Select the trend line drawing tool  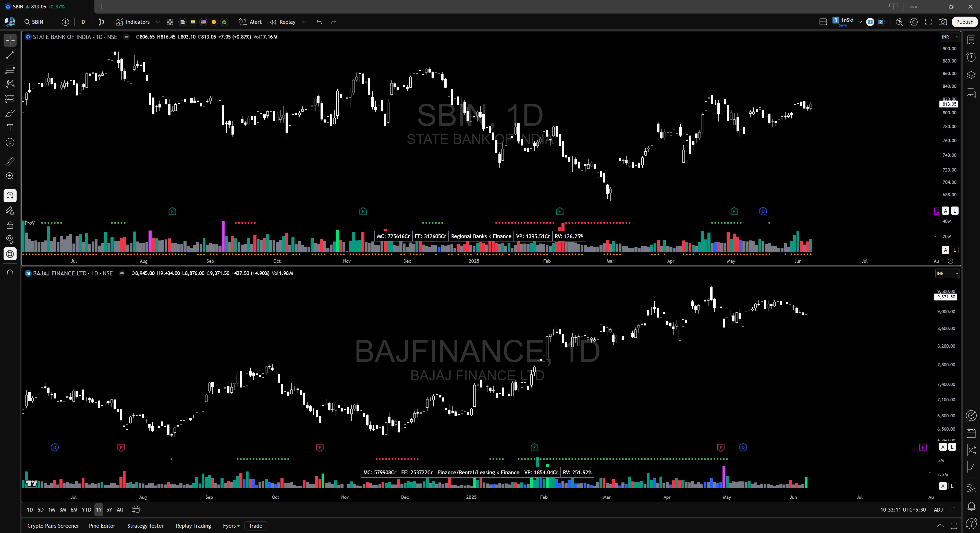pos(10,54)
